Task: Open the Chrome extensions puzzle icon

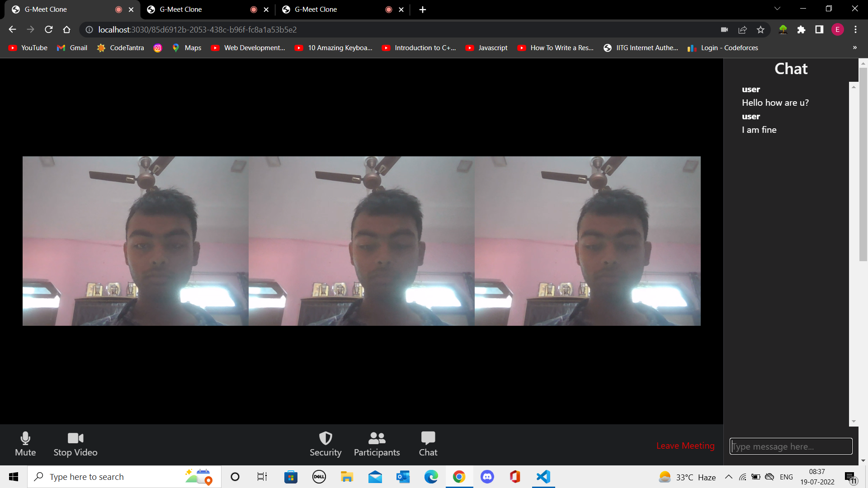Action: pyautogui.click(x=801, y=30)
